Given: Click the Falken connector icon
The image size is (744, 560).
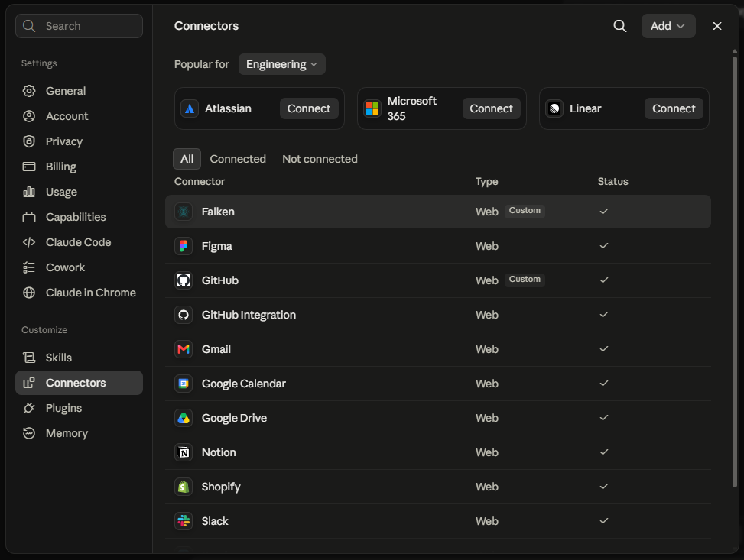Looking at the screenshot, I should [184, 212].
